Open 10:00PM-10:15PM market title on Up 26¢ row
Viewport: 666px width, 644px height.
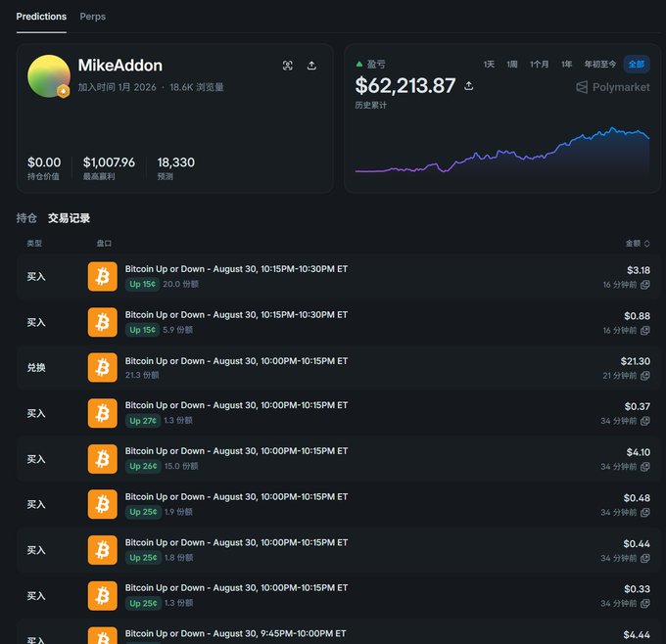236,451
